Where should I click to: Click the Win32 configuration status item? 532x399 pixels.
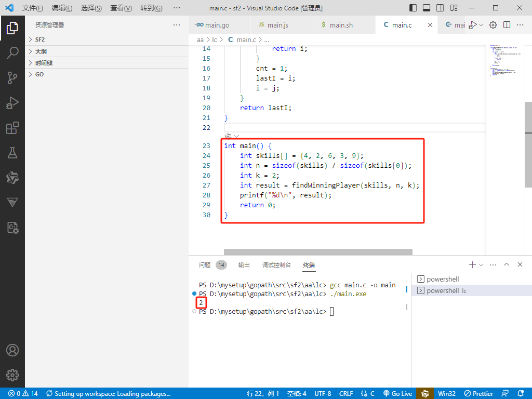(x=446, y=394)
